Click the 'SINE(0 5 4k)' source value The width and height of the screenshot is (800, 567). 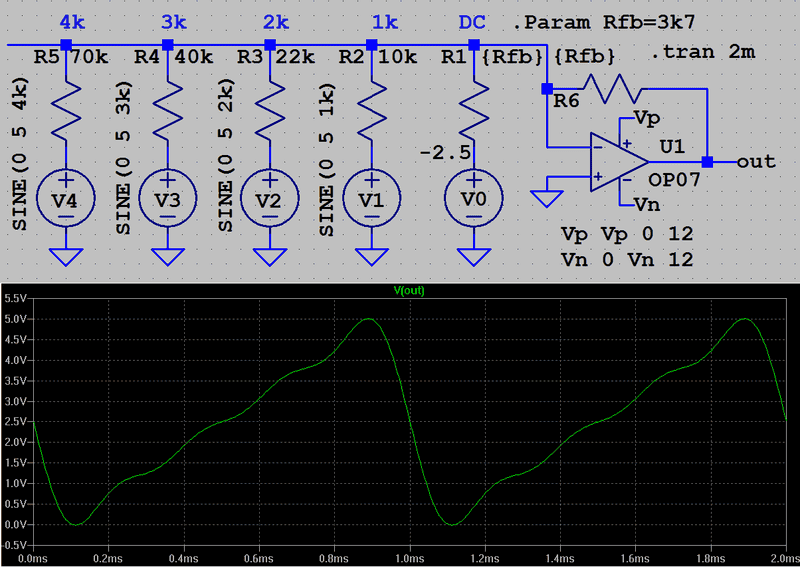(x=20, y=154)
